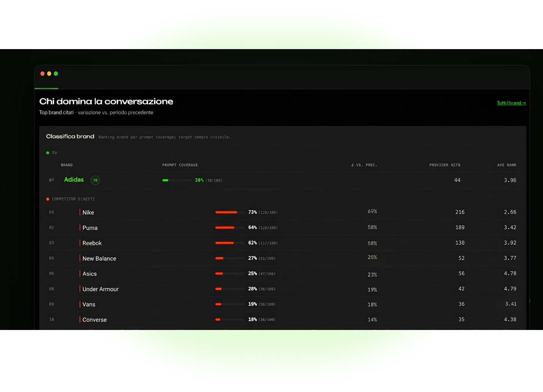Click Vans' average rank 3.41

pyautogui.click(x=511, y=304)
